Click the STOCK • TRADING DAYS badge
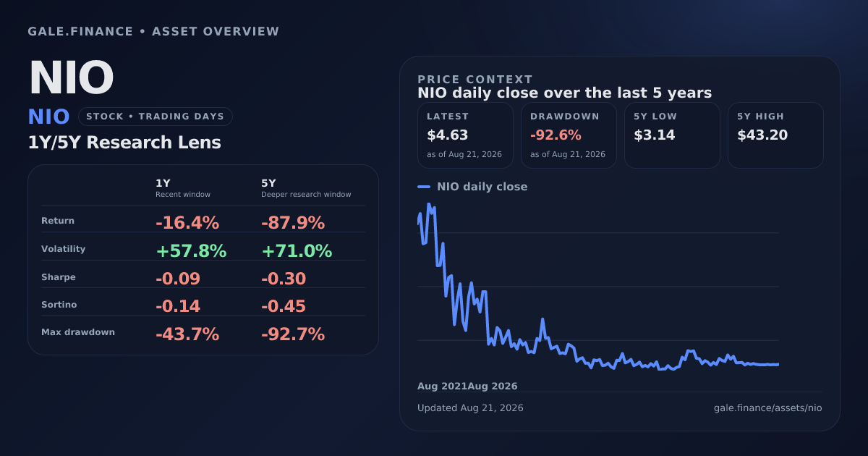Viewport: 868px width, 456px height. [156, 117]
